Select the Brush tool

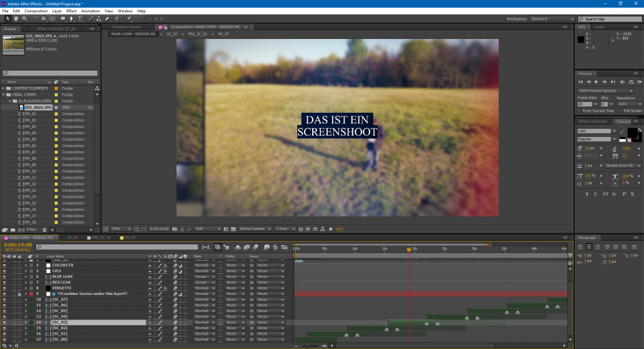(90, 18)
